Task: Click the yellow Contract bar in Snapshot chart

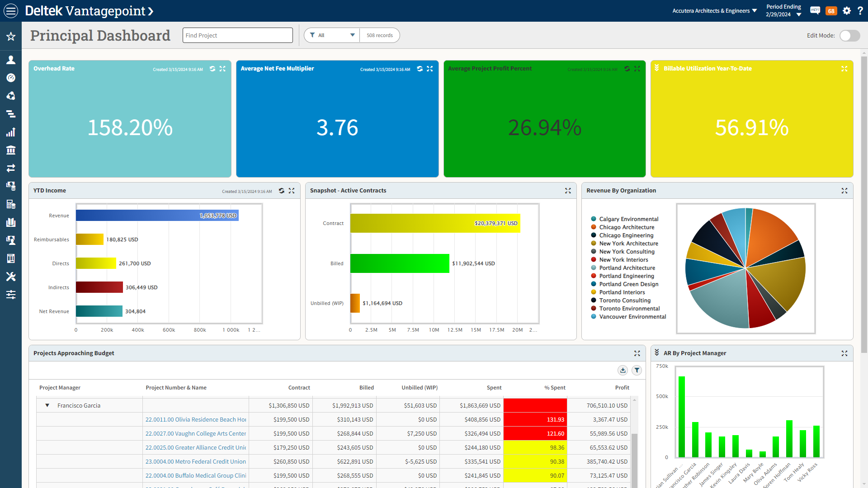Action: [x=435, y=223]
